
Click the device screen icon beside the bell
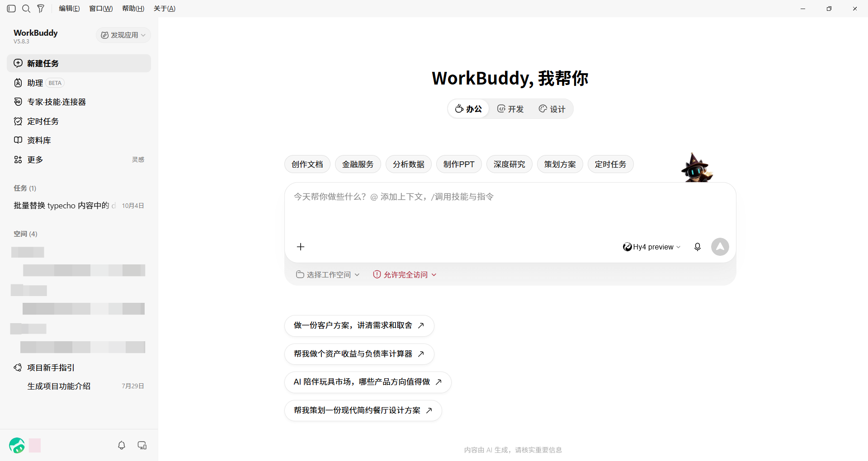click(142, 445)
